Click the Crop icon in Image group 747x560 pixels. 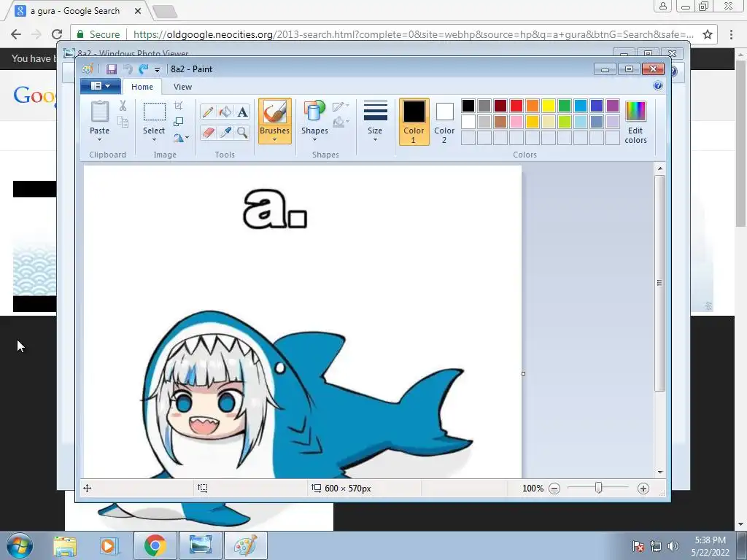click(178, 105)
